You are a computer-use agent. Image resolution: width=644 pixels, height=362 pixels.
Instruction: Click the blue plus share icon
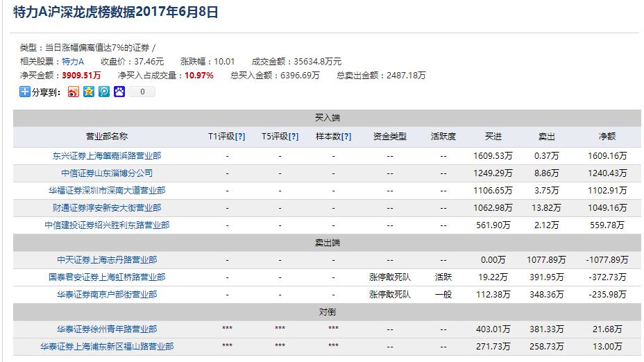25,92
